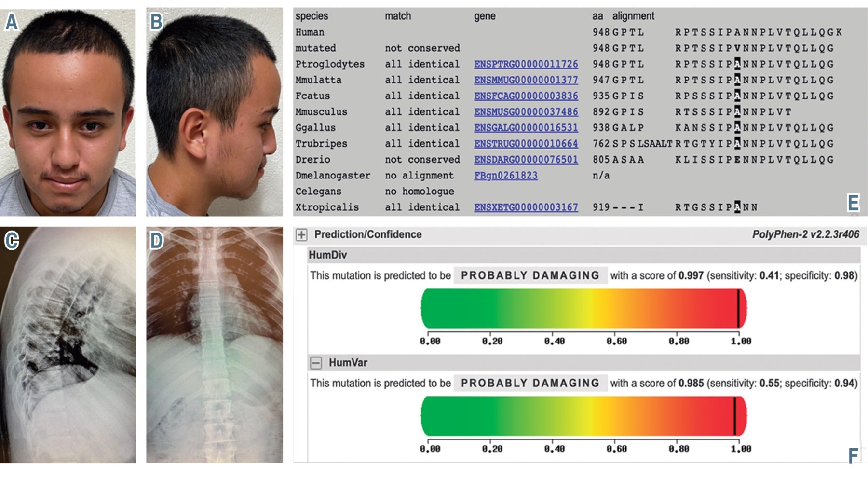Open the ENSXETG00000003167 Xenopus gene link
Viewport: 868px width, 480px height.
point(526,207)
